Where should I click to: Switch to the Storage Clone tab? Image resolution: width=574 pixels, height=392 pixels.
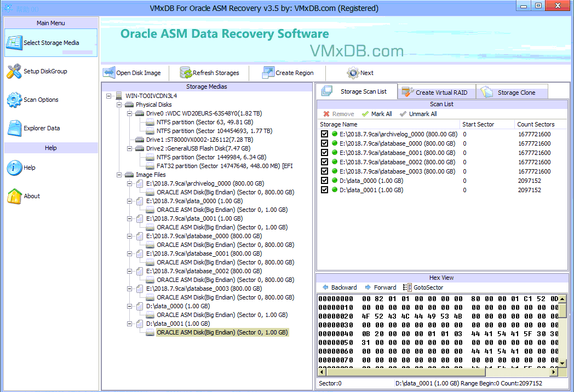click(x=513, y=92)
